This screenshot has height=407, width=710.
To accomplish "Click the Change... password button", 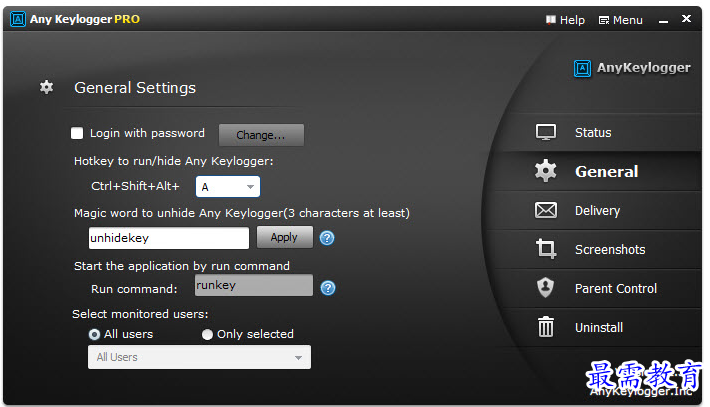I will [261, 135].
